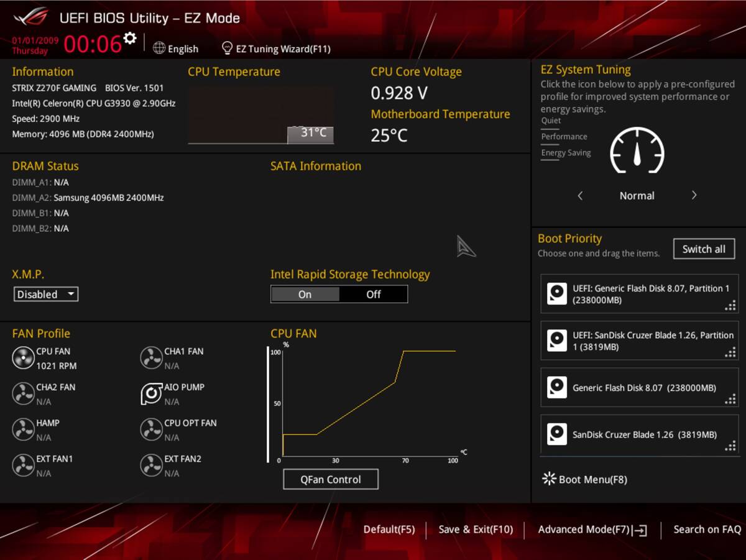Click the Speed: 2900 MHz text
Screen dimensions: 746x560
click(x=45, y=118)
